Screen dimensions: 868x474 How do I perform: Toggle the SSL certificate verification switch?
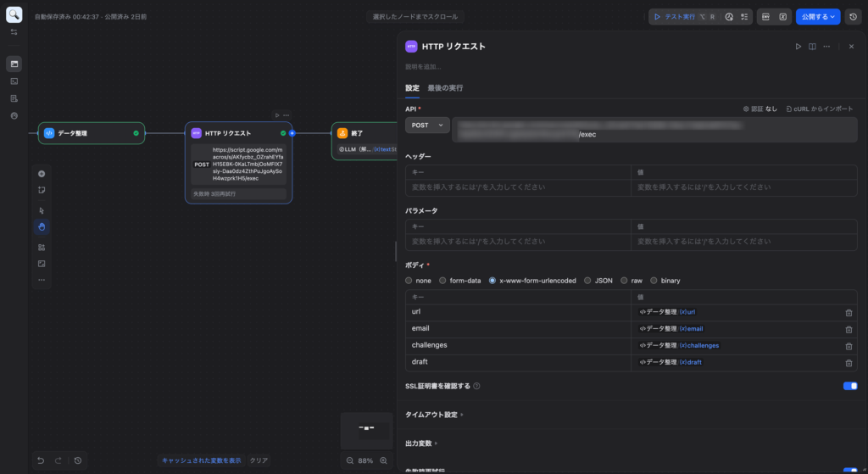(850, 386)
